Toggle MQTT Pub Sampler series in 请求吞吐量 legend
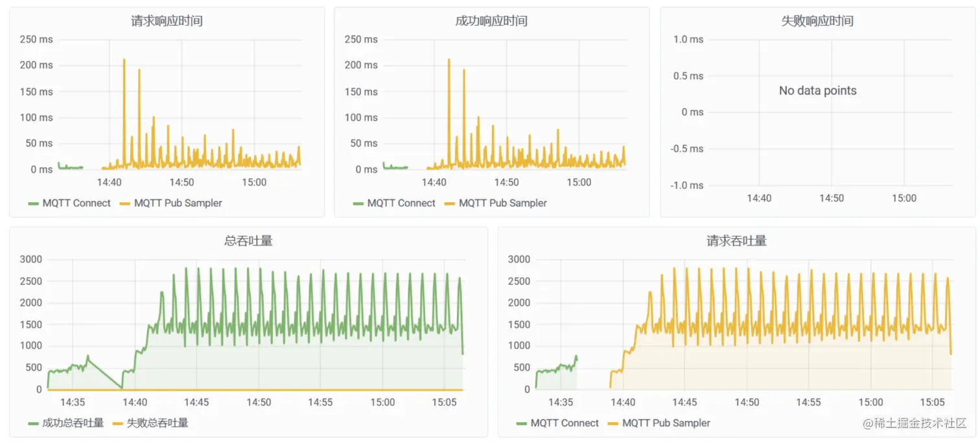The height and width of the screenshot is (443, 980). pyautogui.click(x=666, y=423)
